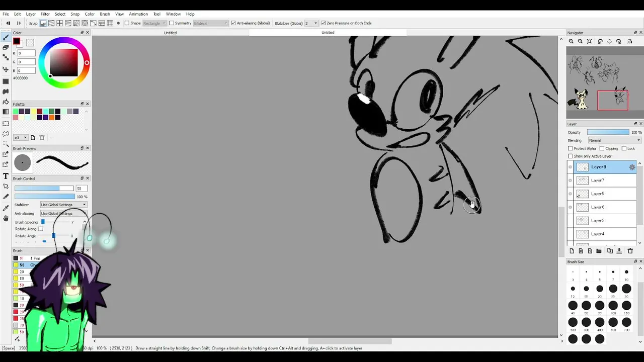
Task: Open the Shape Rectangle dropdown
Action: (154, 23)
